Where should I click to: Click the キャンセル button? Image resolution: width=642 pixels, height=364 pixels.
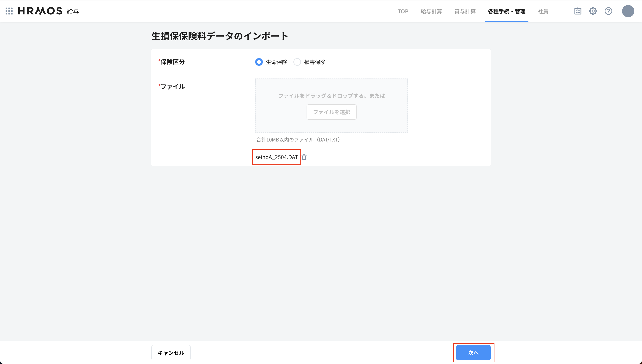[x=171, y=353]
